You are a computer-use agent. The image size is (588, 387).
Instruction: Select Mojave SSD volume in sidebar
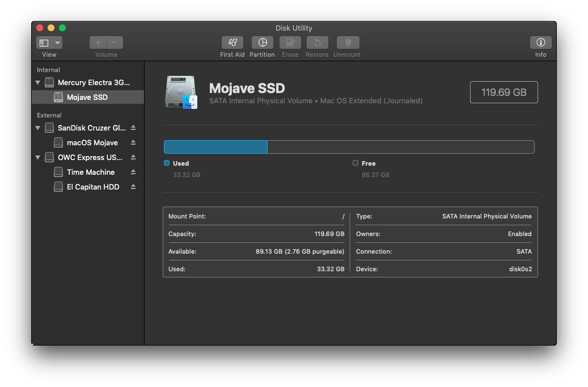[88, 97]
